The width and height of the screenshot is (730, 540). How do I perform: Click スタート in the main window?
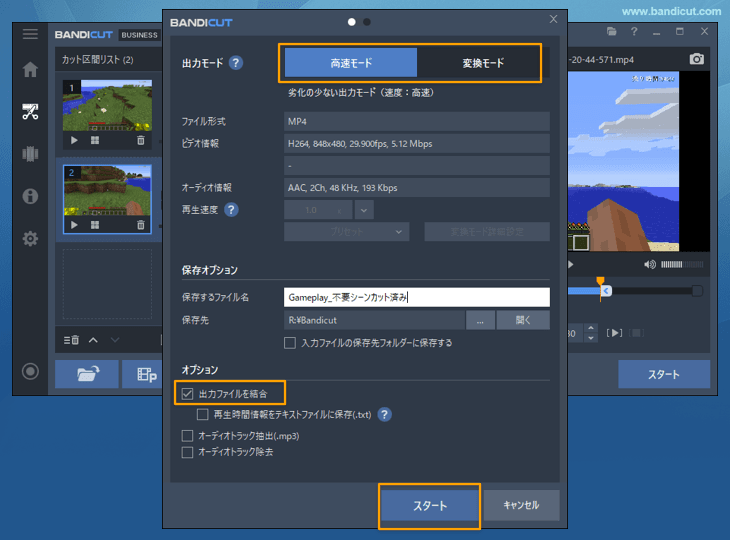tap(664, 374)
